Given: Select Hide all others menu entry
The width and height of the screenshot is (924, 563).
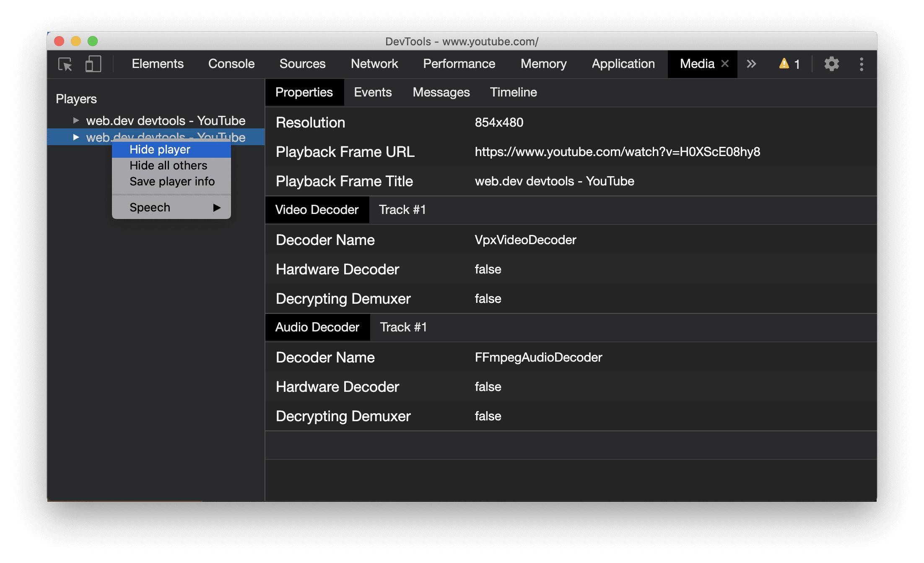Looking at the screenshot, I should click(168, 166).
